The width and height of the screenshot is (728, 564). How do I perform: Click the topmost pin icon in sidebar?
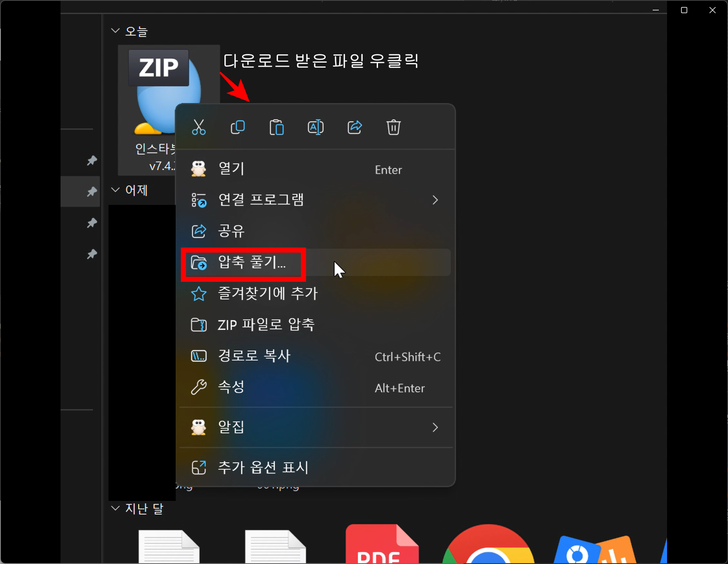92,160
